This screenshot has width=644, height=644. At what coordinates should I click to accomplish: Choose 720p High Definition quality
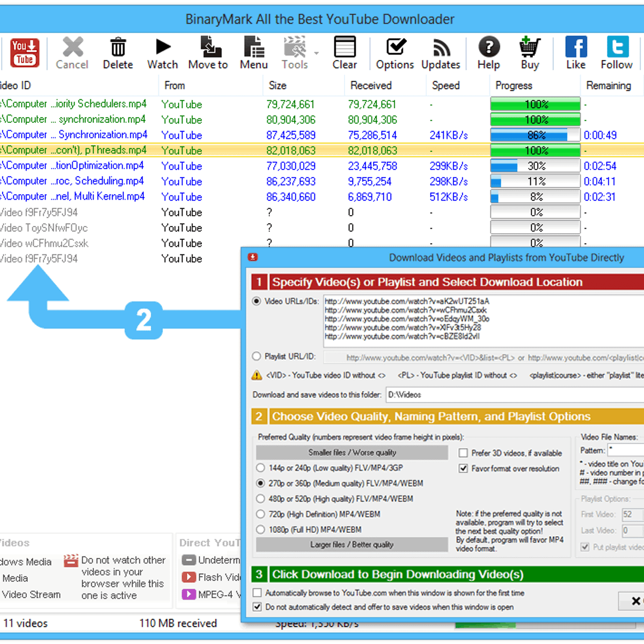click(x=261, y=514)
